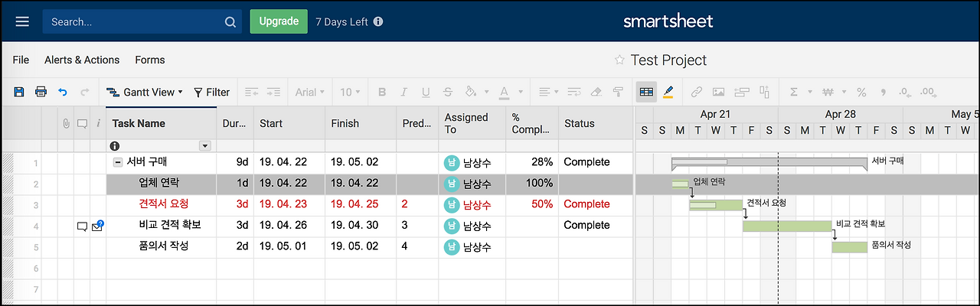980x306 pixels.
Task: Undo the last action
Action: point(63,92)
